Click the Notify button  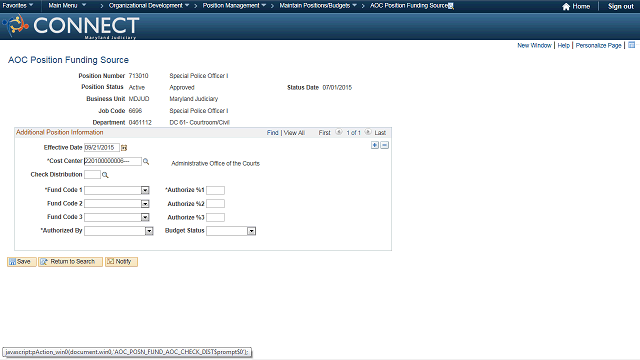click(x=121, y=262)
